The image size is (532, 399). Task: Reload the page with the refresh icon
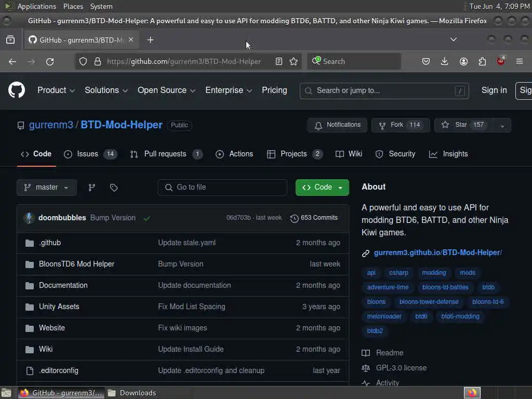point(50,61)
